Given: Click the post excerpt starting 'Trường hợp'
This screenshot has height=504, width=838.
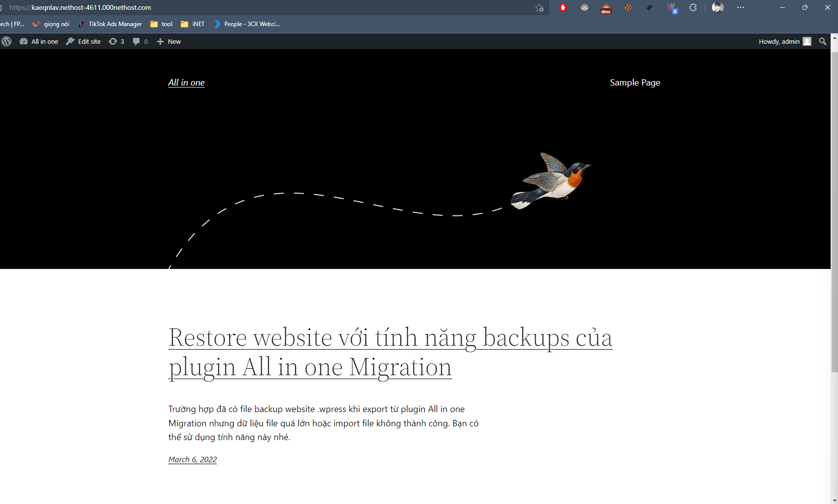Looking at the screenshot, I should coord(323,423).
